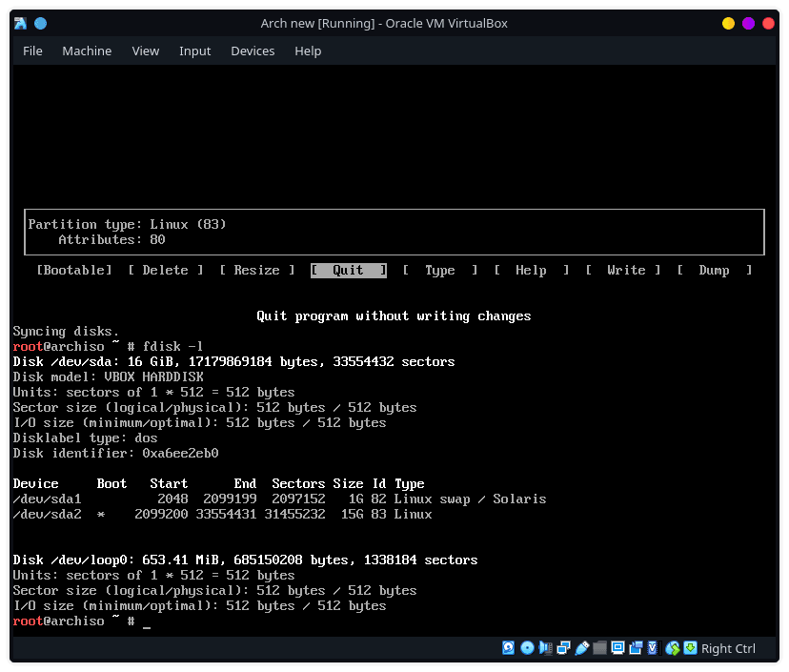The image size is (789, 672).
Task: Click the 'Arch new [Running]' window title
Action: point(317,24)
